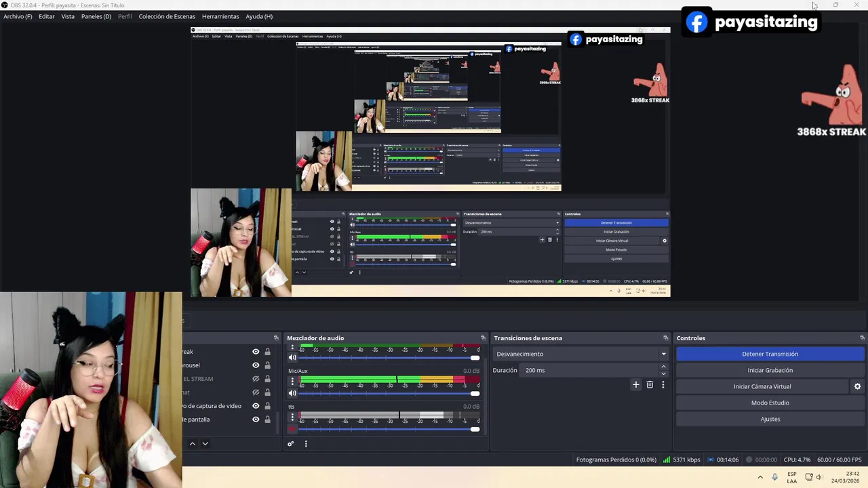Increase transition duration with up arrow

tap(663, 367)
